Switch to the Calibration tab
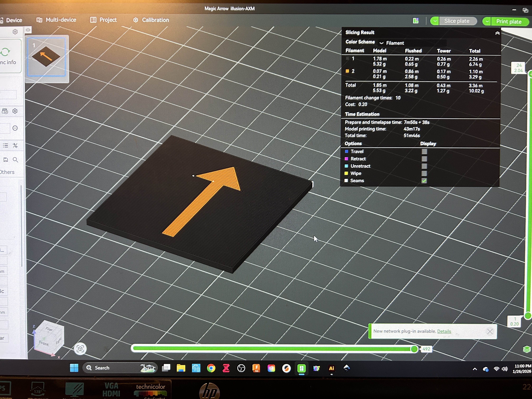The height and width of the screenshot is (399, 532). tap(151, 20)
